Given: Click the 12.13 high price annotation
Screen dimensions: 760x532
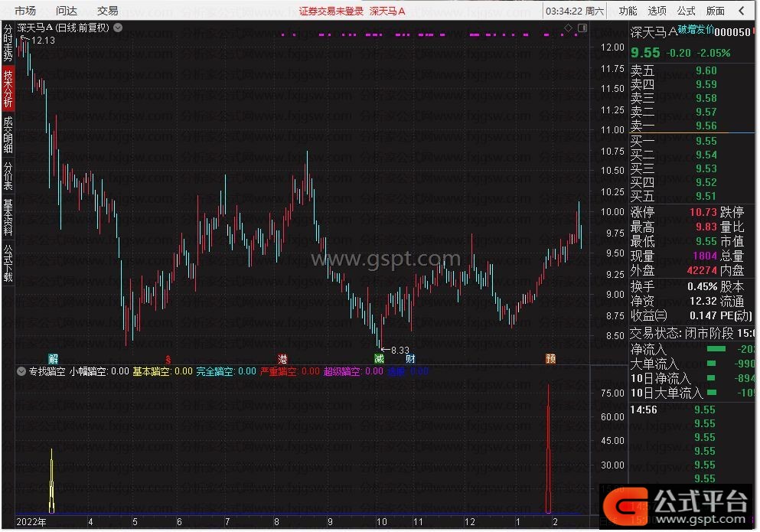Looking at the screenshot, I should click(43, 41).
